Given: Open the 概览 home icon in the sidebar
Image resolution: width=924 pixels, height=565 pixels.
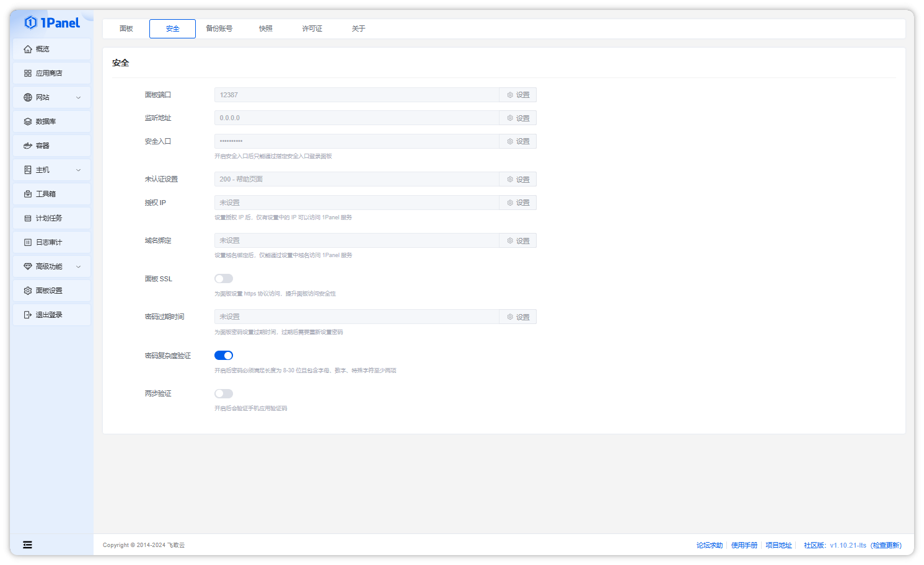Looking at the screenshot, I should coord(28,49).
